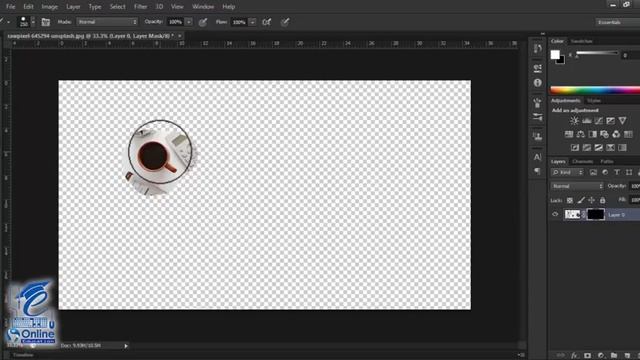Image resolution: width=640 pixels, height=360 pixels.
Task: Open the File menu
Action: point(11,7)
